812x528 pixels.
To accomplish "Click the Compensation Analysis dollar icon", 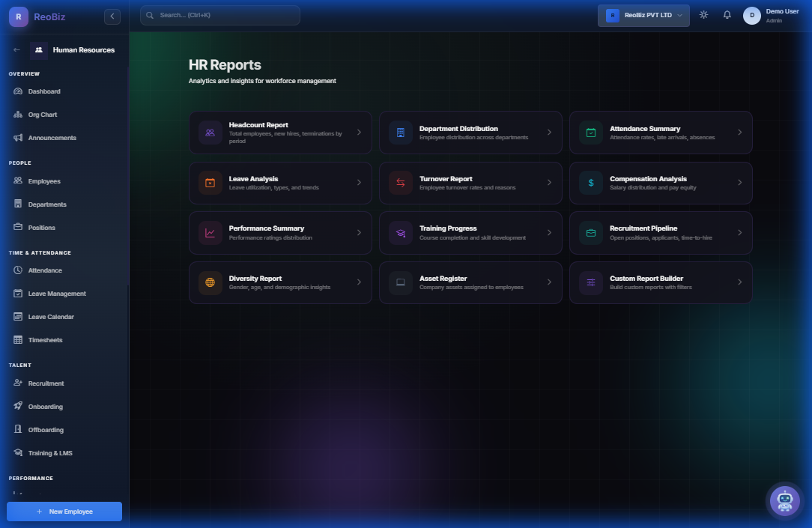I will pos(590,183).
